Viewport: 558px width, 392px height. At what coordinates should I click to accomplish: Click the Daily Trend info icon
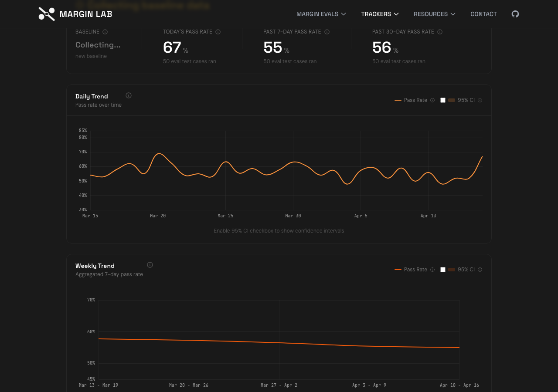pos(129,96)
